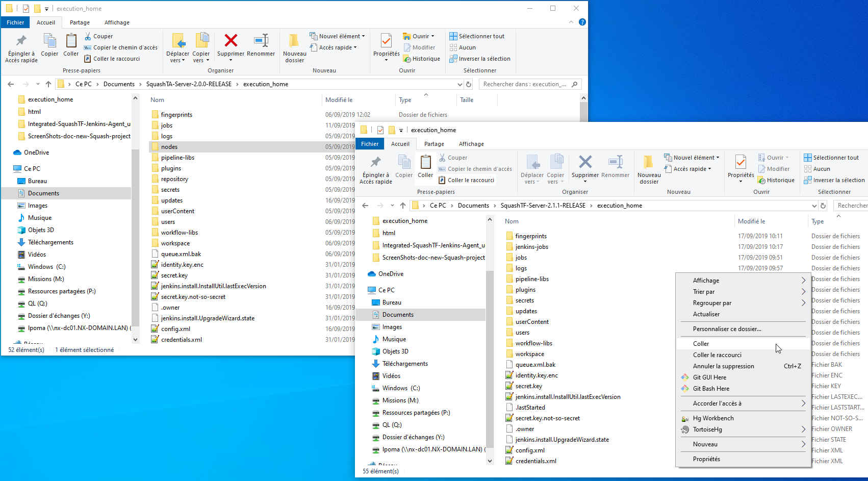Open Partage tab in front window
Viewport: 868px width, 481px height.
[x=434, y=144]
